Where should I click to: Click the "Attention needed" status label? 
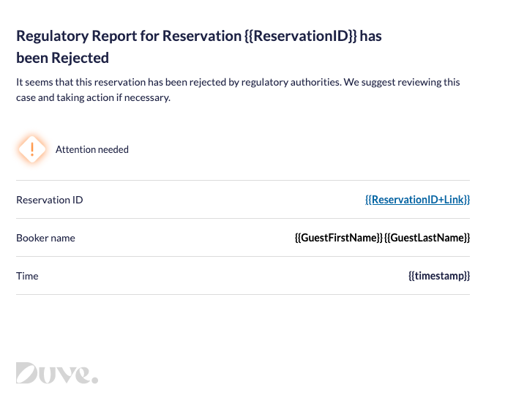(92, 149)
